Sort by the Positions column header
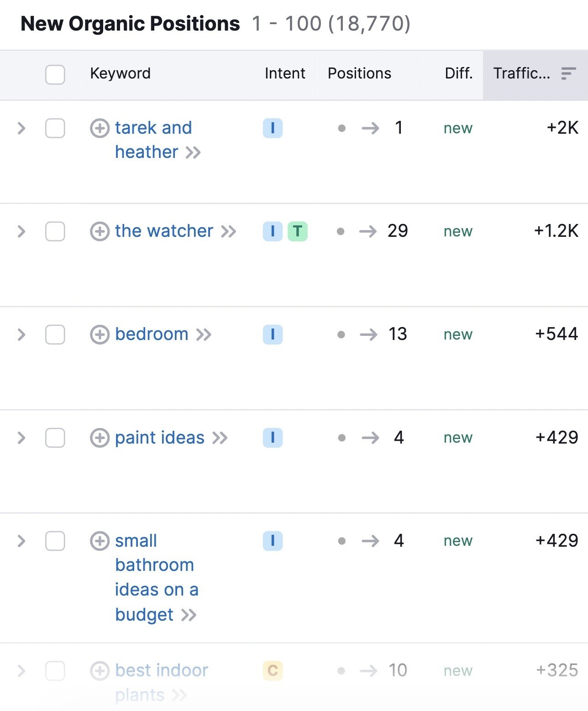 pyautogui.click(x=359, y=73)
